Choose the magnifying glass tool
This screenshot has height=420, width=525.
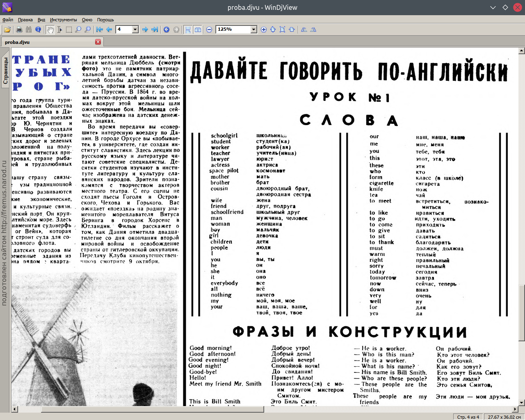pyautogui.click(x=78, y=30)
